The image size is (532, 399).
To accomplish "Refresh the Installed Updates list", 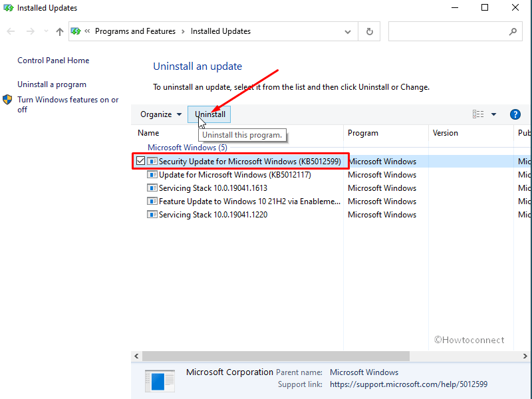I will click(370, 31).
